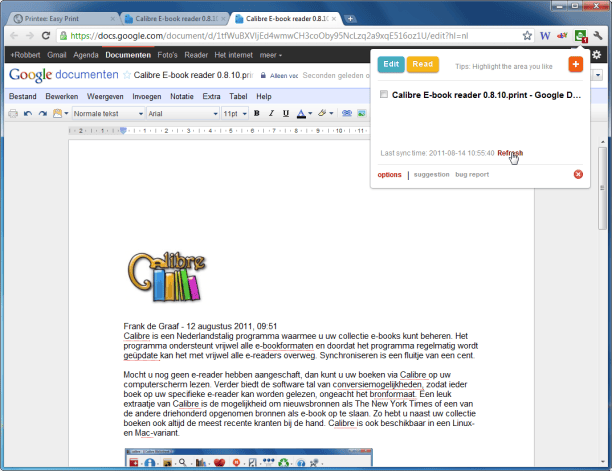This screenshot has height=471, width=612.
Task: Click the web clipboard icon
Action: click(57, 114)
